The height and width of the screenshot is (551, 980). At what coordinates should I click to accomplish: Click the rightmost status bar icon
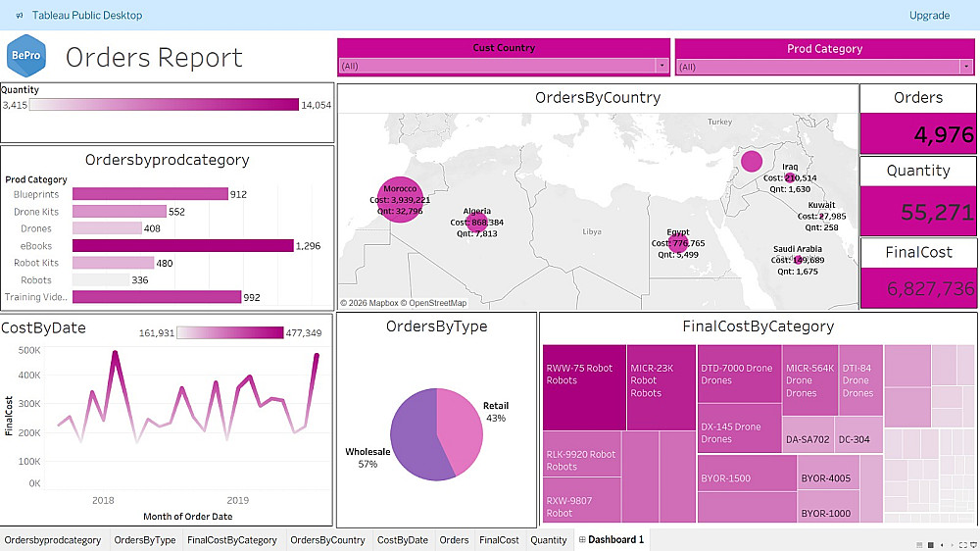973,545
